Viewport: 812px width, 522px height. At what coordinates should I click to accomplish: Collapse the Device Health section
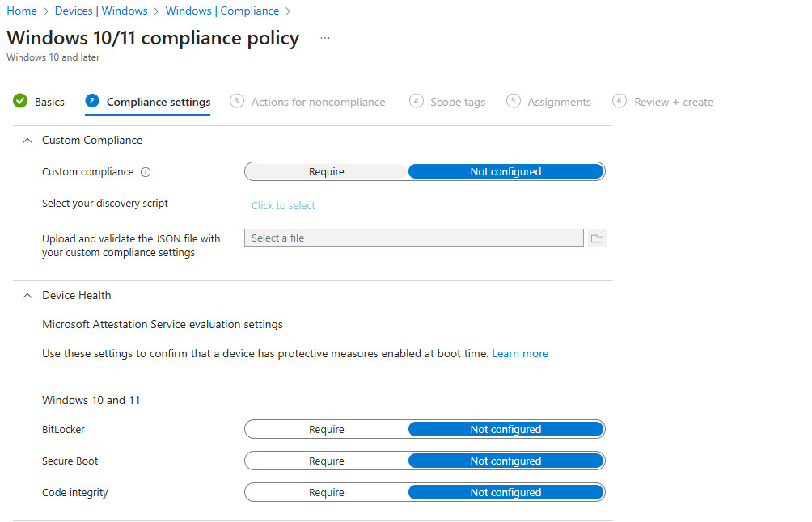coord(28,296)
